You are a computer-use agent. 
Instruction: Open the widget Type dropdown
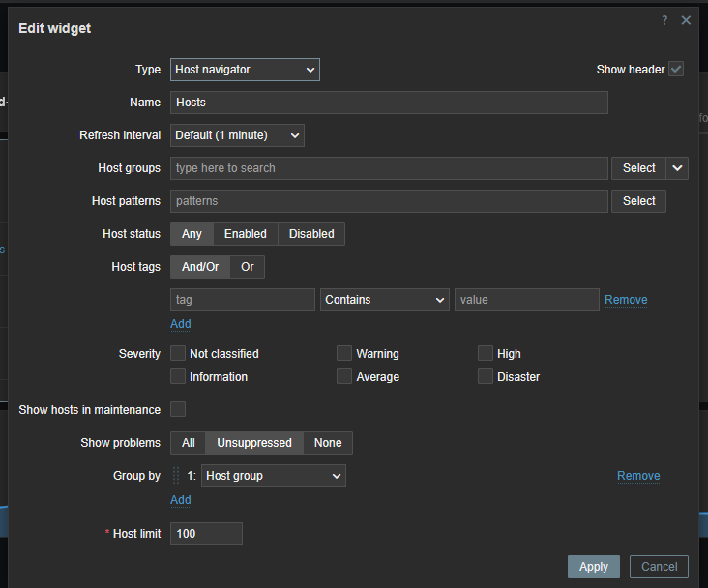pos(245,70)
